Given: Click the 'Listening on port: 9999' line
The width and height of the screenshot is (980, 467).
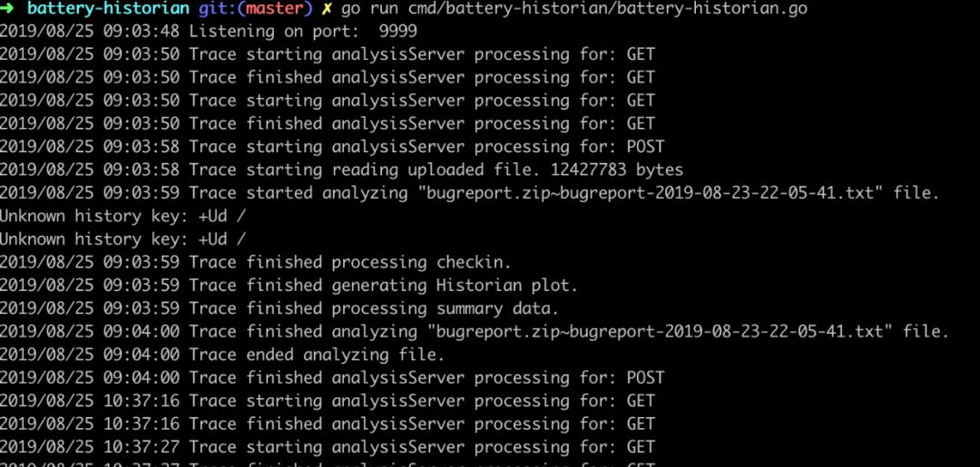Looking at the screenshot, I should point(208,31).
